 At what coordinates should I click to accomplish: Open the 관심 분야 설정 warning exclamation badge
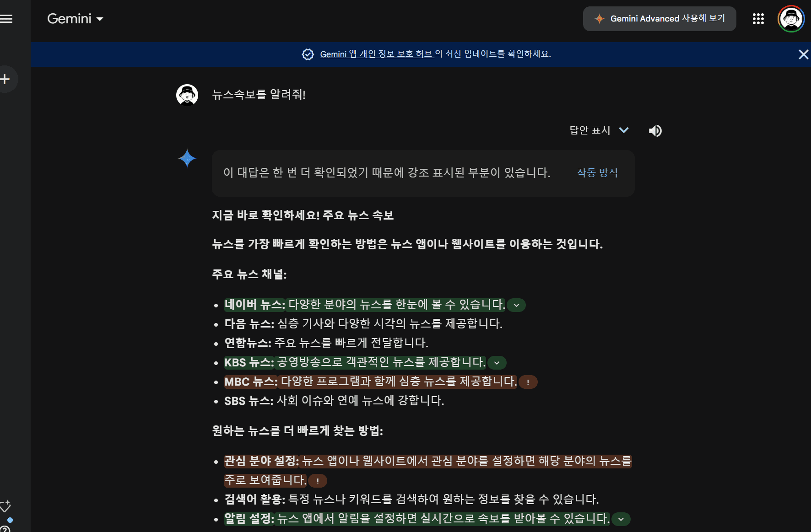point(318,481)
